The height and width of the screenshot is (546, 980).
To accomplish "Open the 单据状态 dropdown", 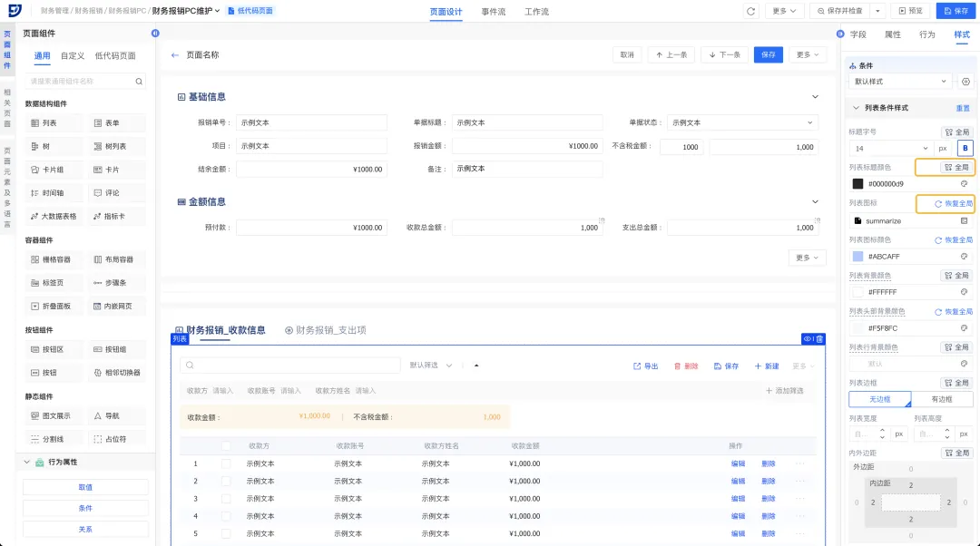I will (742, 123).
